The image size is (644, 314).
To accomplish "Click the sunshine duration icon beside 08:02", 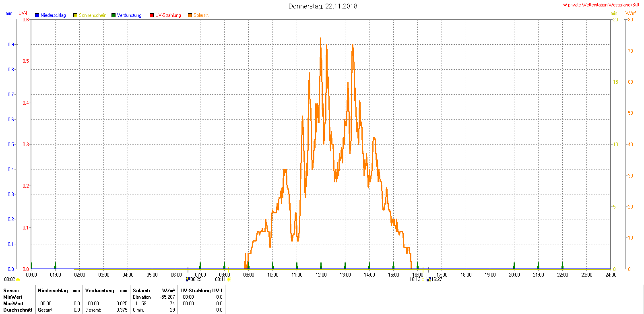I will pos(18,279).
